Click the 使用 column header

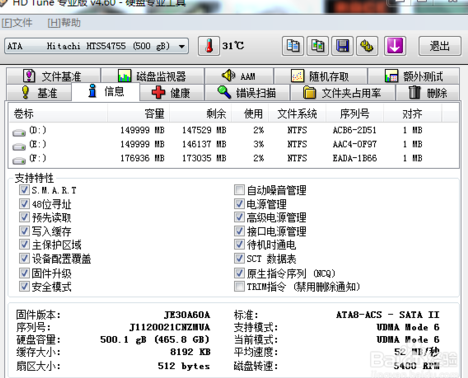(x=250, y=114)
